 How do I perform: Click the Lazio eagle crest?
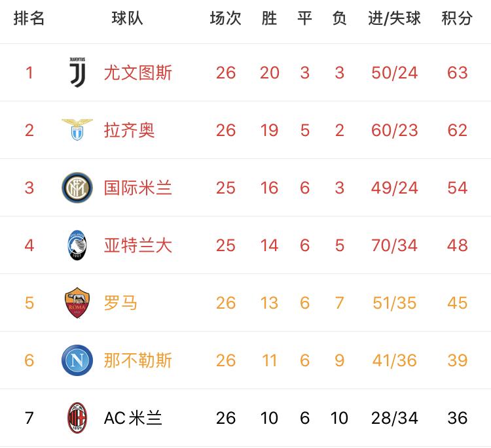tap(77, 129)
